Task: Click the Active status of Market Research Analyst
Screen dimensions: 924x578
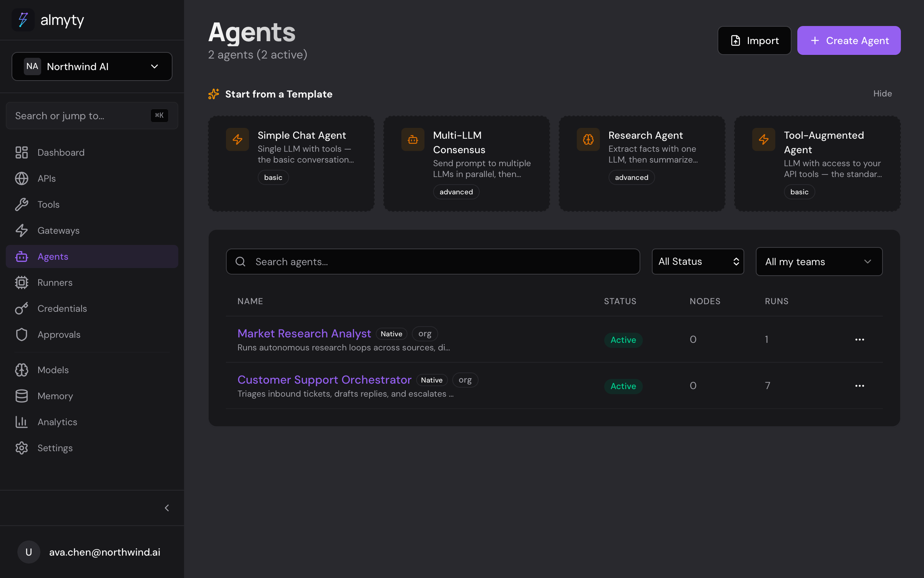Action: (623, 340)
